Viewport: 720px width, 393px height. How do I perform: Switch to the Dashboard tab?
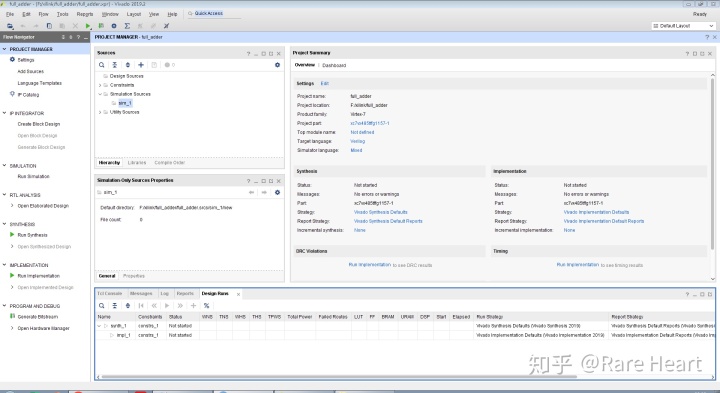tap(334, 66)
